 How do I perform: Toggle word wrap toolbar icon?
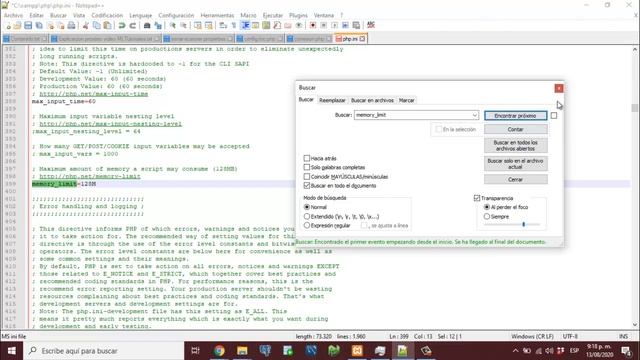(223, 25)
